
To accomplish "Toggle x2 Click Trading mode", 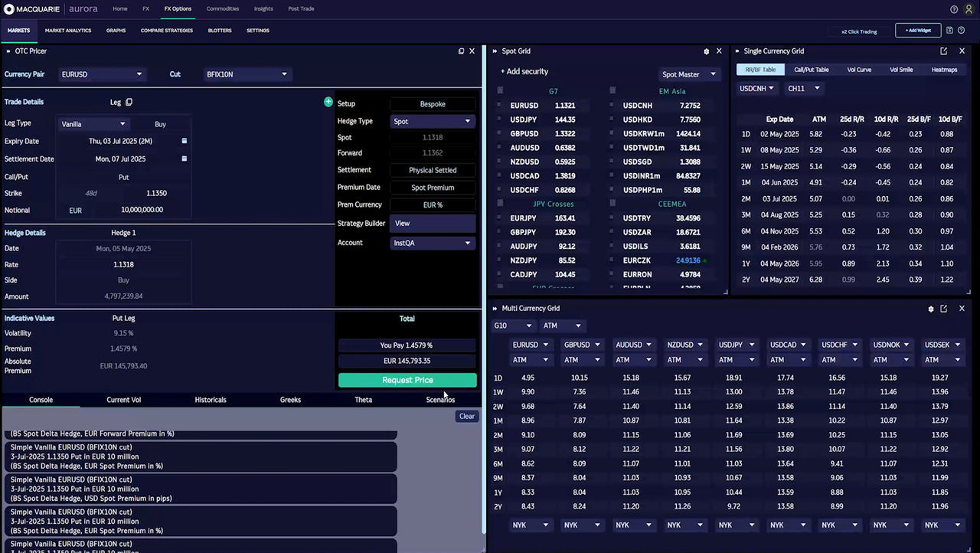I will tap(859, 31).
